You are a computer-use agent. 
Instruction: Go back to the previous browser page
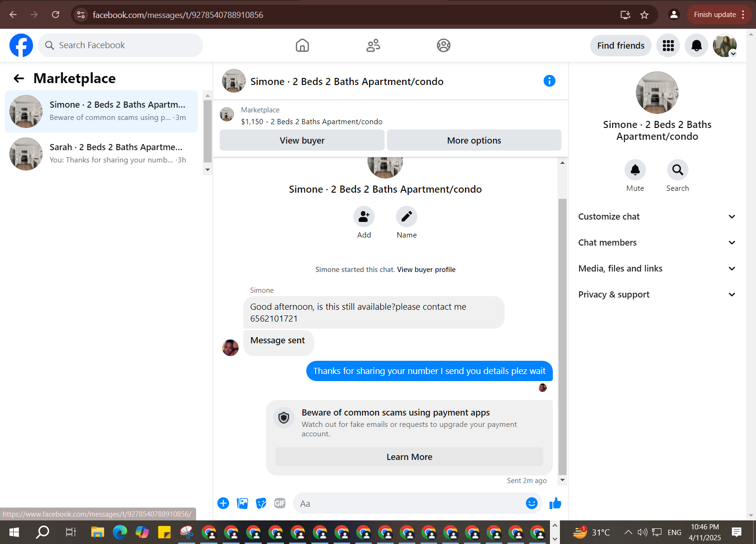(13, 15)
